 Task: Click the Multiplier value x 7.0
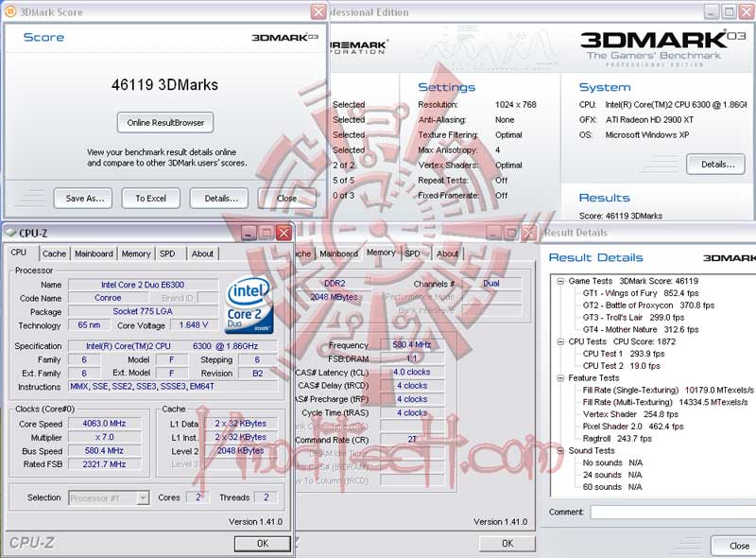pyautogui.click(x=105, y=437)
